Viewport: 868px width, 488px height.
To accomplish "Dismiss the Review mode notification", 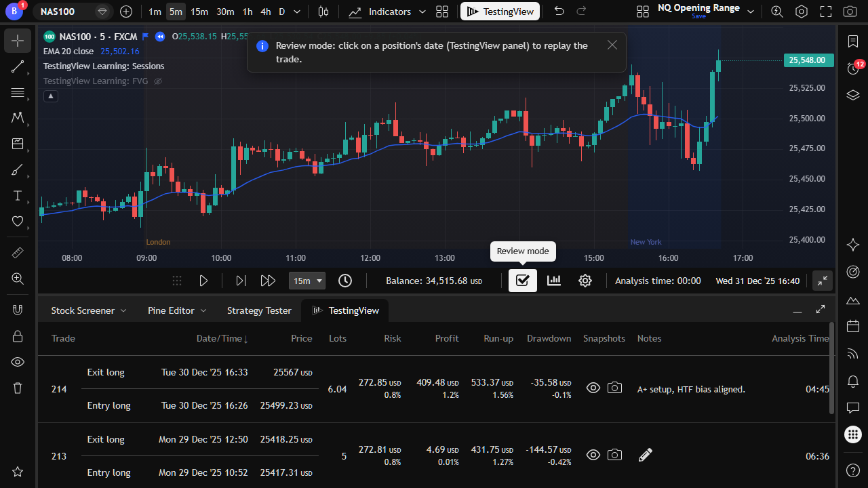I will [x=612, y=45].
